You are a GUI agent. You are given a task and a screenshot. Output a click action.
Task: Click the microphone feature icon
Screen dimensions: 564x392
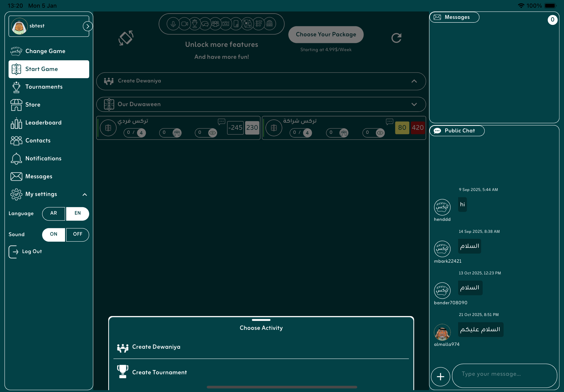[x=173, y=24]
